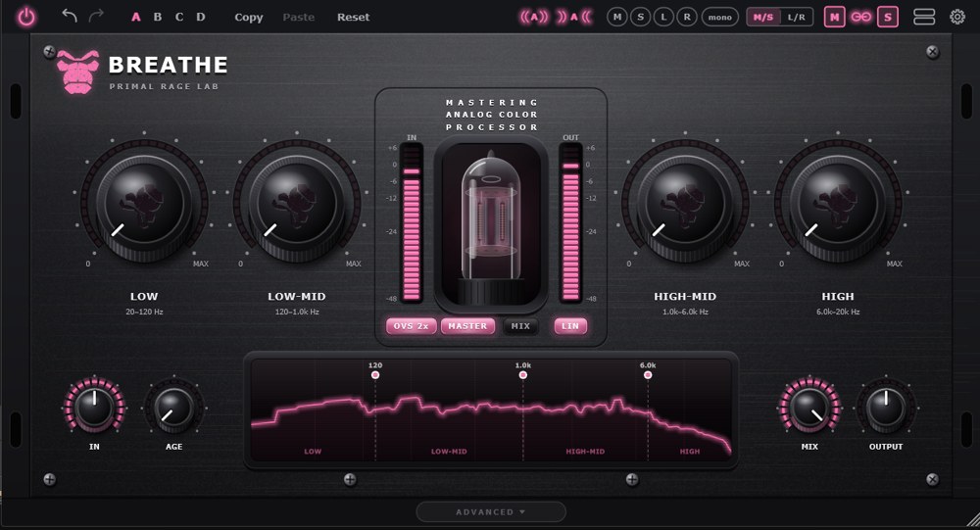
Task: Open the rack view layout icon
Action: tap(924, 17)
